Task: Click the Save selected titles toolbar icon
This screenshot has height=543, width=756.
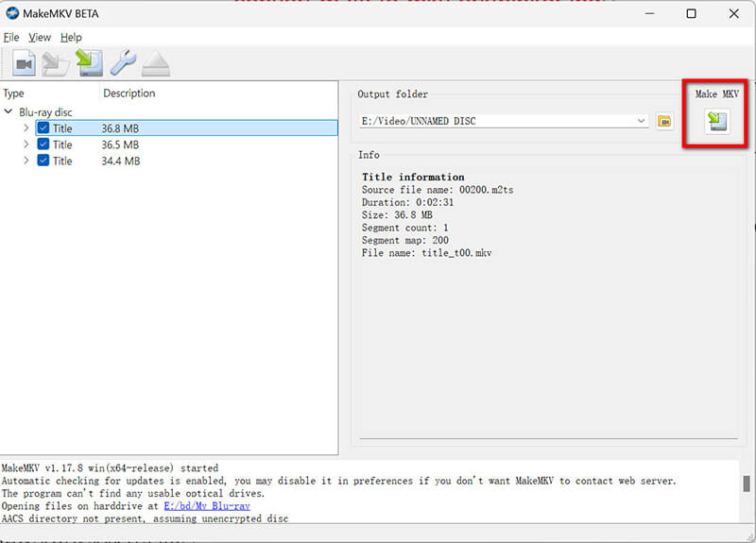Action: 89,62
